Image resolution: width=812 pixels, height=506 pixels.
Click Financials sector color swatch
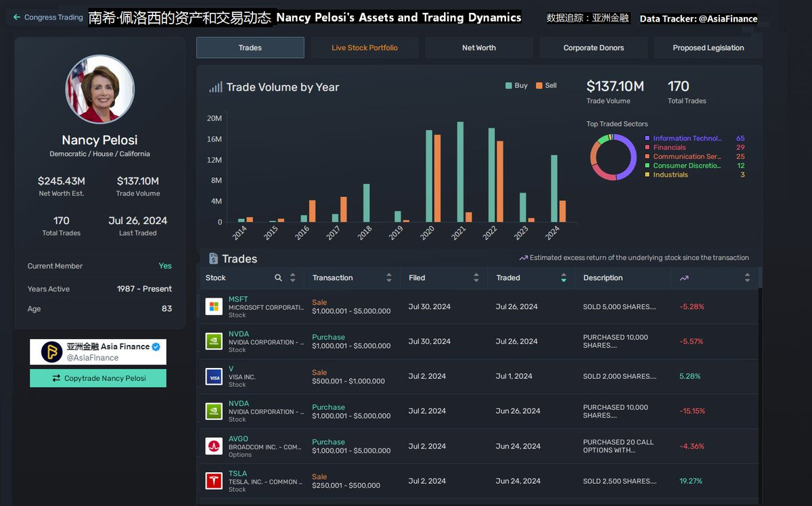click(x=648, y=147)
